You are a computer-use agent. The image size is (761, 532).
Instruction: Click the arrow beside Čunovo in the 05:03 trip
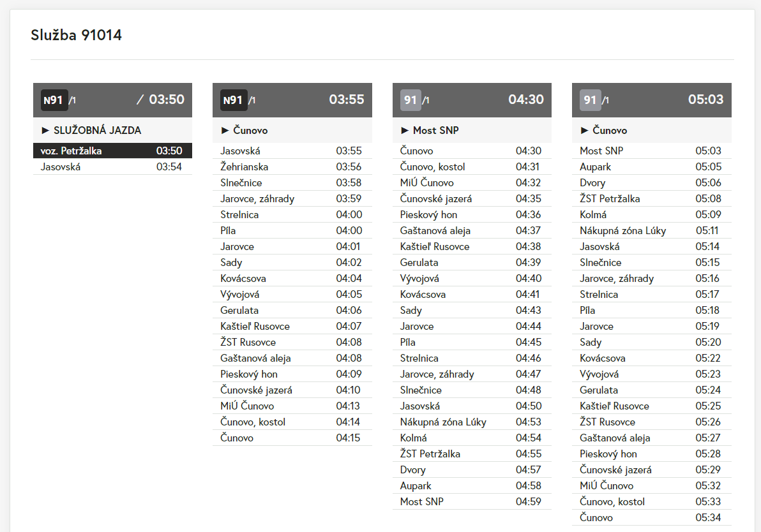pos(584,130)
